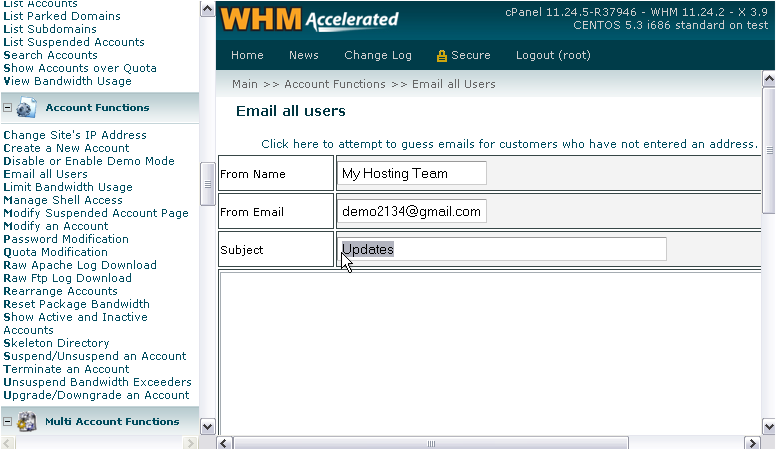The width and height of the screenshot is (776, 450).
Task: Open Quota Modification
Action: click(x=55, y=252)
